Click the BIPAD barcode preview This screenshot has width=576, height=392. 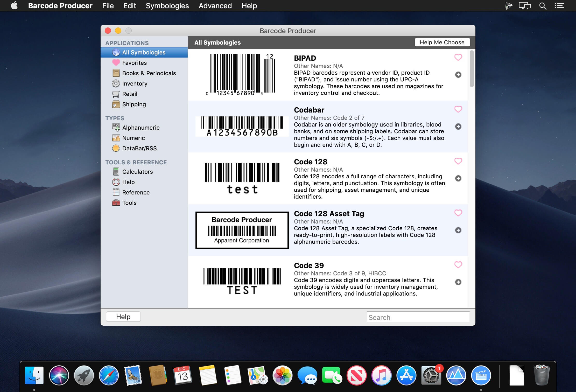tap(241, 75)
